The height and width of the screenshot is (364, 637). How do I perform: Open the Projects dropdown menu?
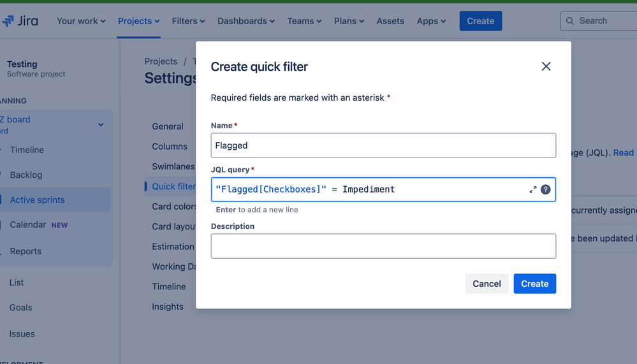click(138, 21)
